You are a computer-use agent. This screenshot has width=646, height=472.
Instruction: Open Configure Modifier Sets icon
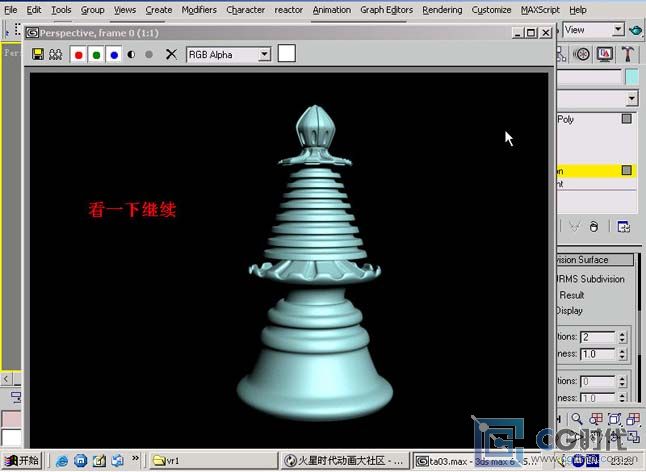pyautogui.click(x=623, y=227)
